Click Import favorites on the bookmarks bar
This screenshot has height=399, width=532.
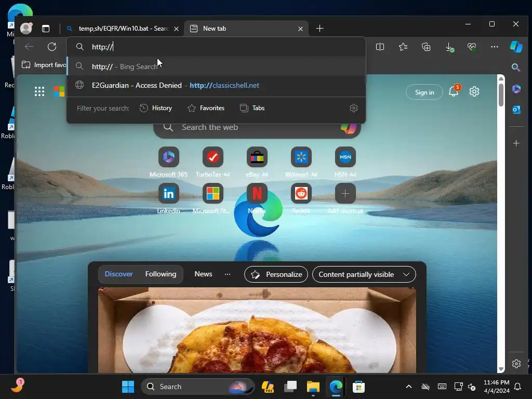pyautogui.click(x=44, y=65)
